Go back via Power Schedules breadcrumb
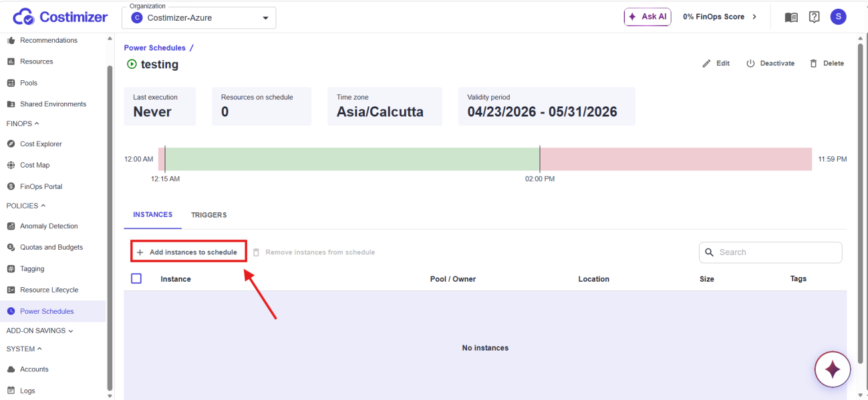The height and width of the screenshot is (400, 868). (154, 48)
